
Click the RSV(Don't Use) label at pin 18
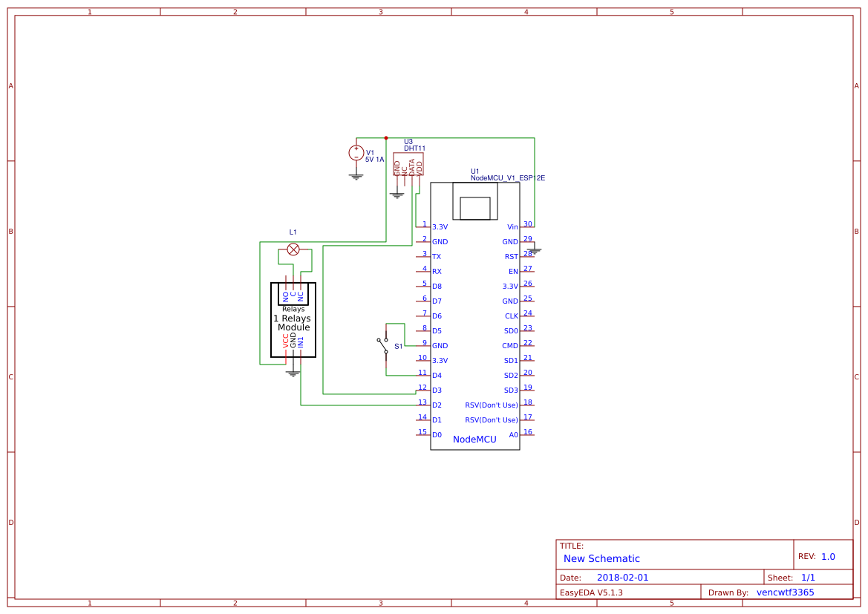(x=492, y=405)
